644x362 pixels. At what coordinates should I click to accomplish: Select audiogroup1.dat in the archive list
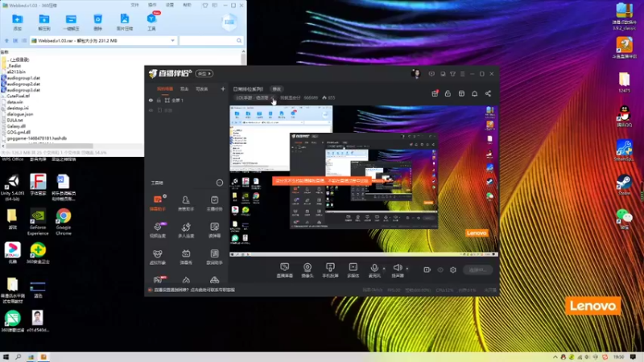click(22, 77)
